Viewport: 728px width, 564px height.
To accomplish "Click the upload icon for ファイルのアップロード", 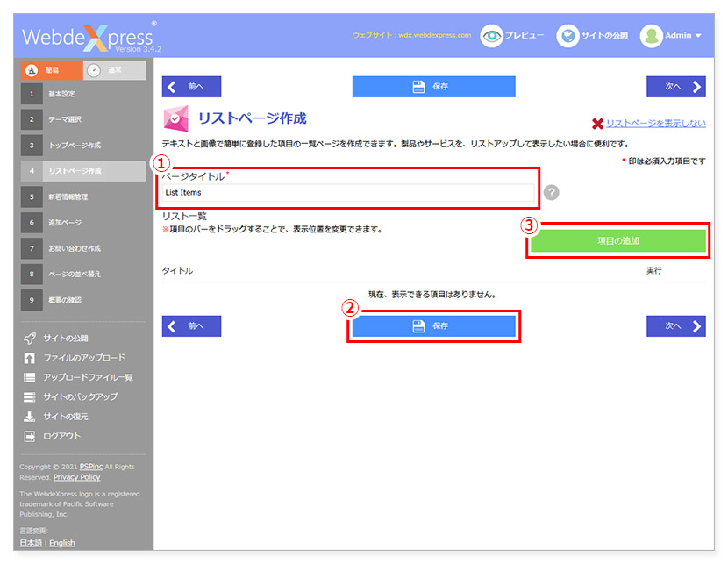I will click(29, 358).
